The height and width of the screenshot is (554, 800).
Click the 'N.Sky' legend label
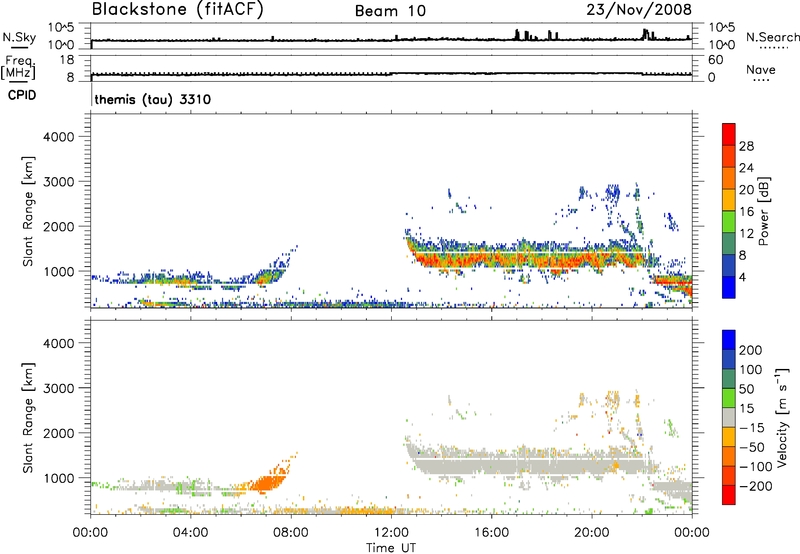coord(19,37)
